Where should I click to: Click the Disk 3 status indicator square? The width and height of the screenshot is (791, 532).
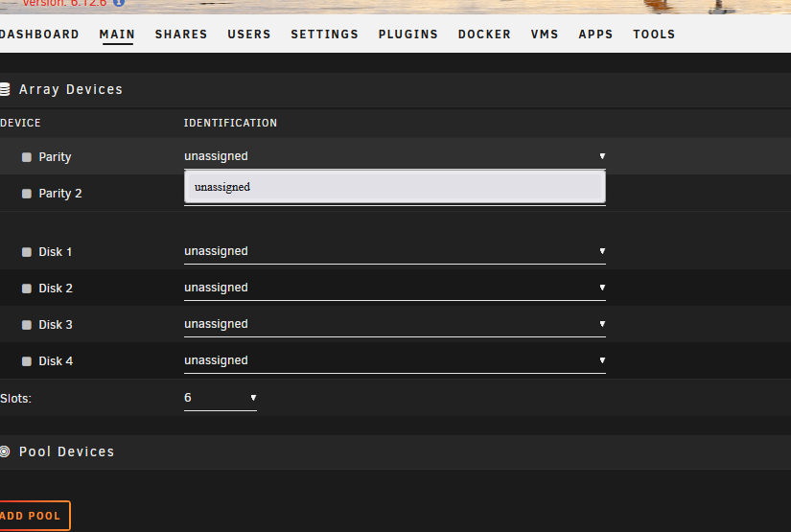(x=27, y=325)
